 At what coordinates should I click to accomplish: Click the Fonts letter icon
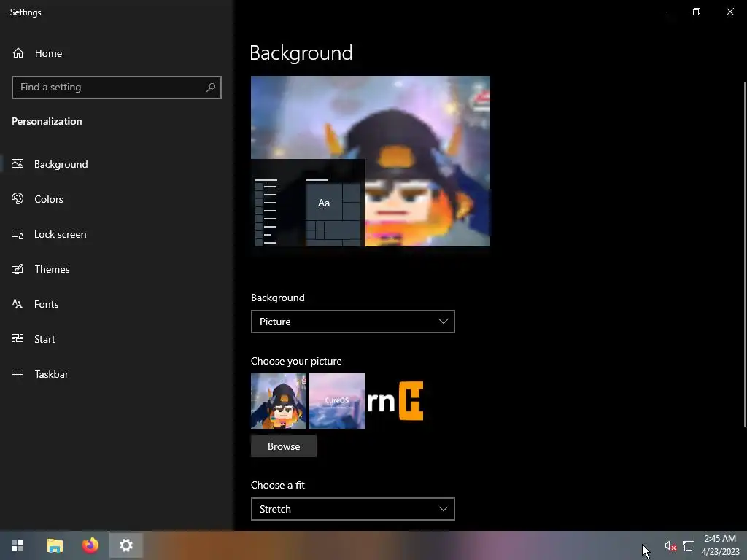click(18, 304)
